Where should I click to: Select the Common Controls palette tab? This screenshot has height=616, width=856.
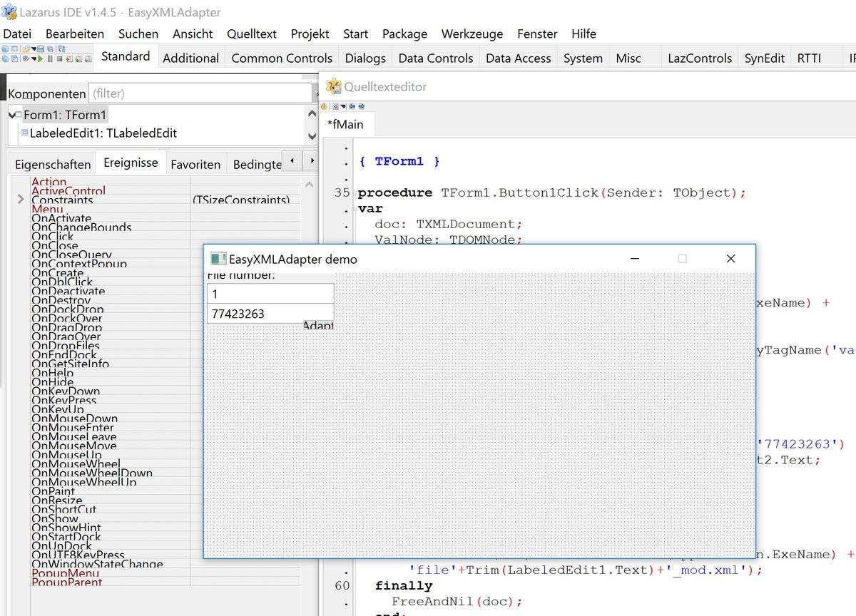coord(282,58)
